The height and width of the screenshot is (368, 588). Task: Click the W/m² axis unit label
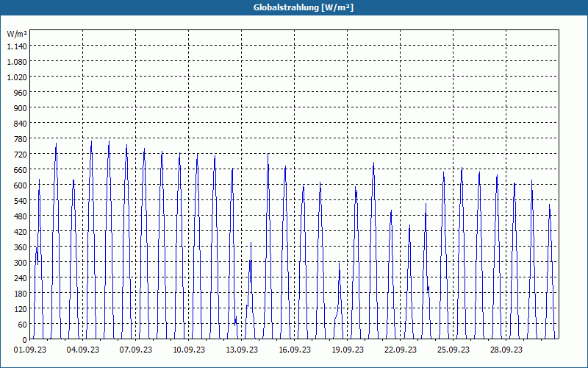pyautogui.click(x=17, y=34)
